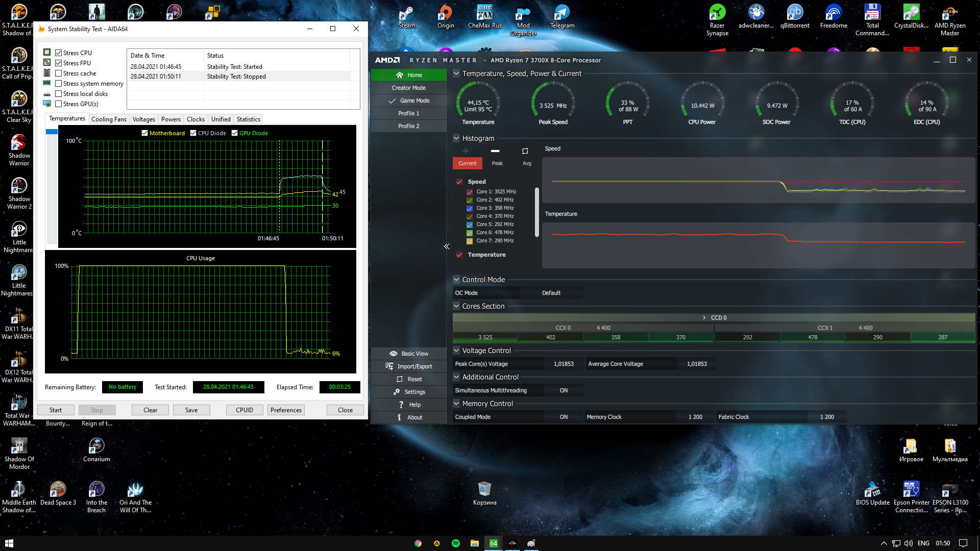Open Origin desktop shortcut
The image size is (980, 551).
click(446, 17)
